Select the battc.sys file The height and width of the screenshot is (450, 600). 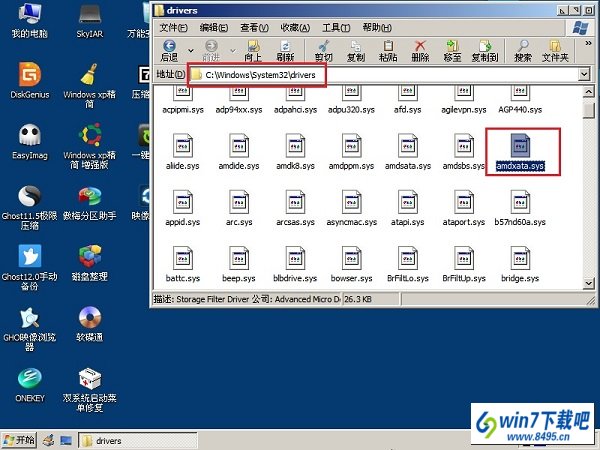pyautogui.click(x=183, y=264)
